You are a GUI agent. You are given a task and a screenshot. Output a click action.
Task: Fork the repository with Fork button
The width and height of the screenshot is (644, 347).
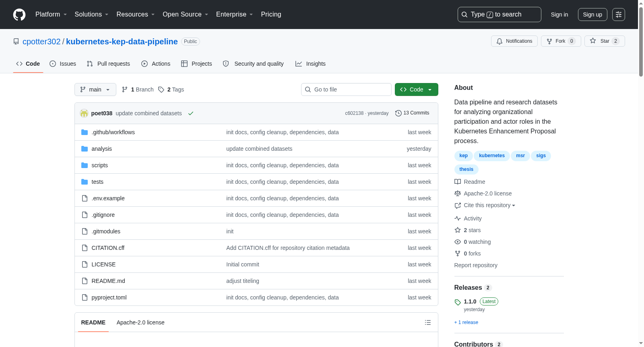pos(561,41)
